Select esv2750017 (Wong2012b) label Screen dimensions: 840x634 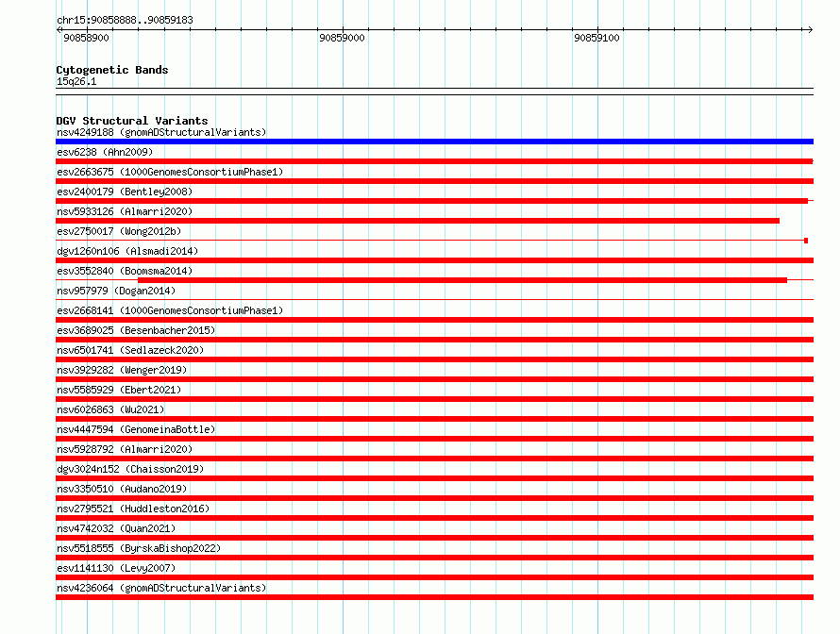[x=119, y=231]
